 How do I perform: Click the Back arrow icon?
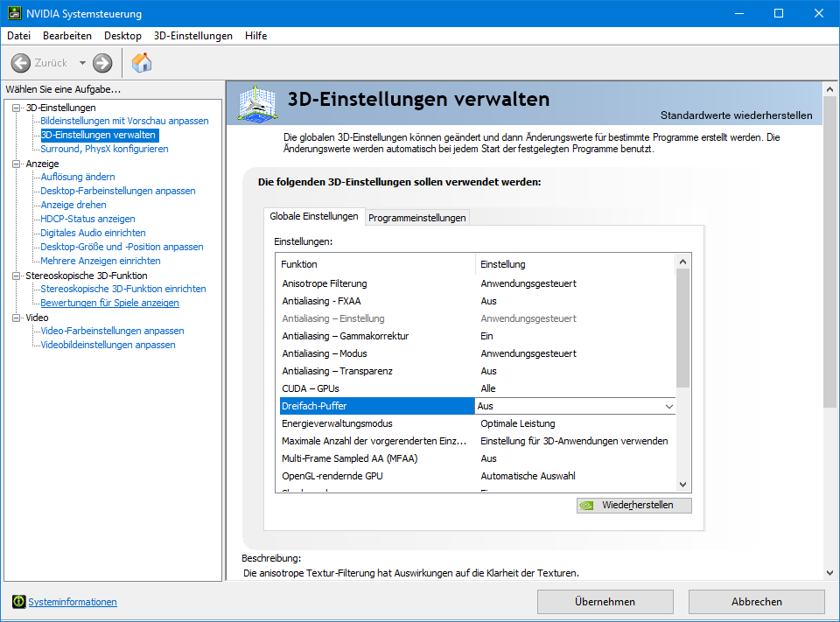21,63
